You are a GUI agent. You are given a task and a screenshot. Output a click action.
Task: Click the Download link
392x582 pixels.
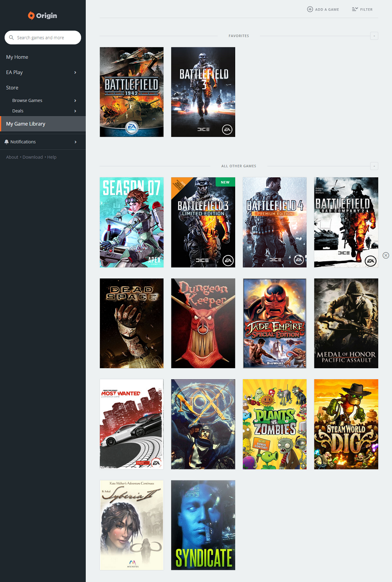point(33,157)
